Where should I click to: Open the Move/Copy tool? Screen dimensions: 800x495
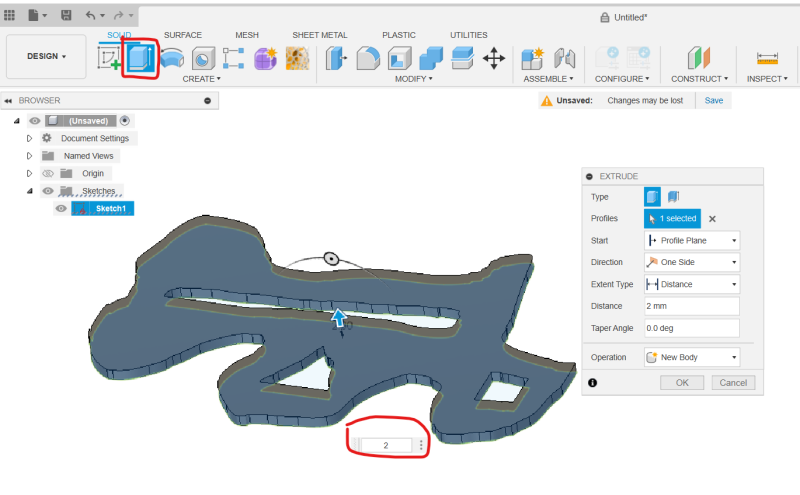click(494, 58)
